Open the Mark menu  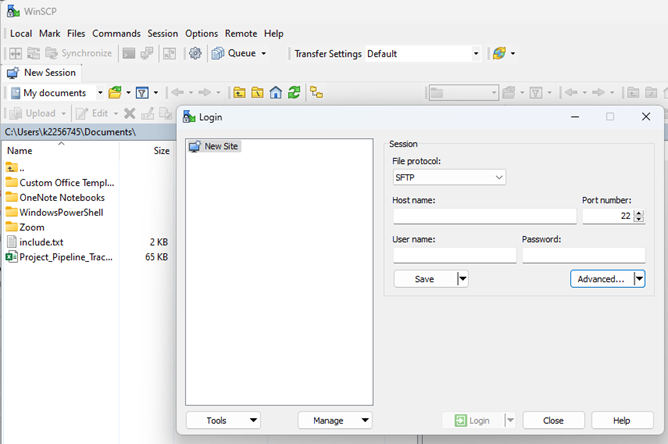click(x=49, y=33)
